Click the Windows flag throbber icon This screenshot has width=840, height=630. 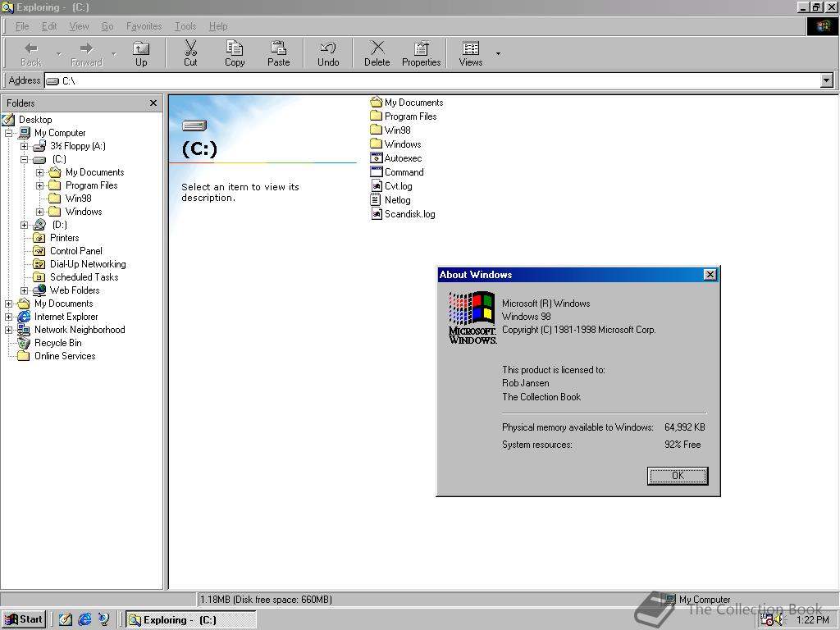tap(822, 26)
